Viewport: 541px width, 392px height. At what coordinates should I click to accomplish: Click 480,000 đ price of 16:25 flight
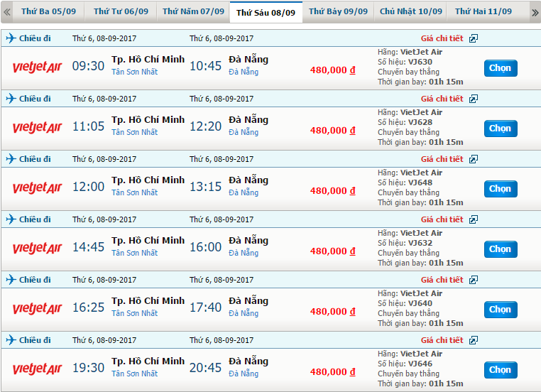332,312
